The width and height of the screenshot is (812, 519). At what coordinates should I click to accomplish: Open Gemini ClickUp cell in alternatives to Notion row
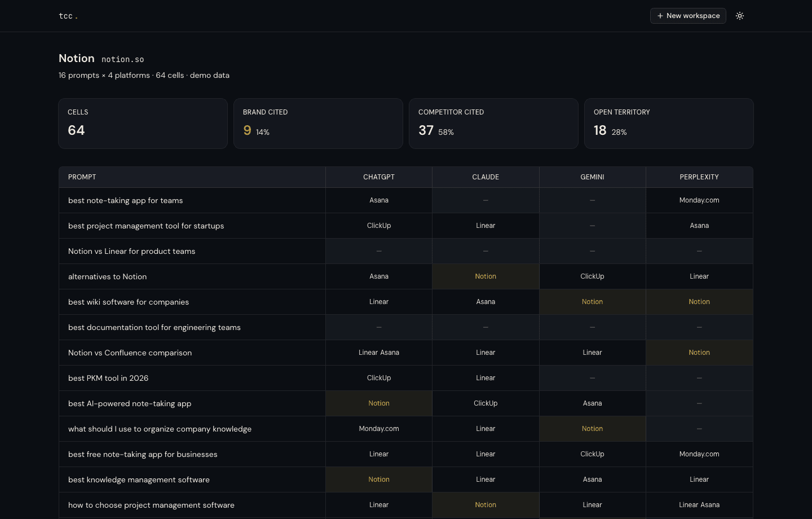[x=592, y=276]
